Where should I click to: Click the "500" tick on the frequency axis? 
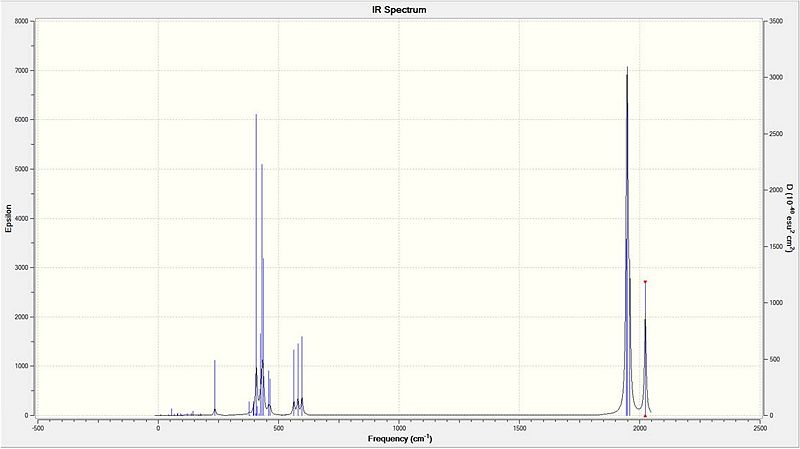279,429
